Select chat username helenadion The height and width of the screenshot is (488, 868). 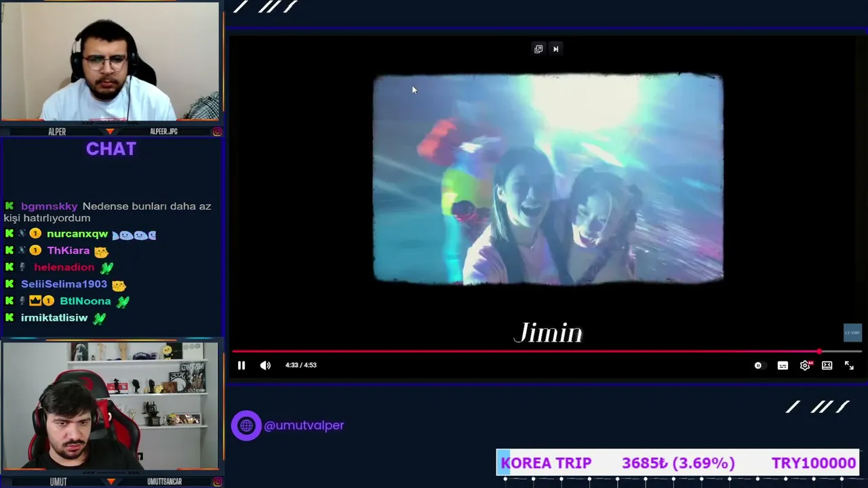click(64, 268)
